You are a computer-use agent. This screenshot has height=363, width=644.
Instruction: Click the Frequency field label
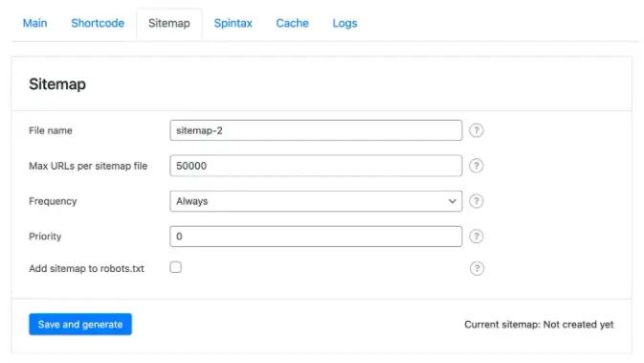pyautogui.click(x=53, y=201)
